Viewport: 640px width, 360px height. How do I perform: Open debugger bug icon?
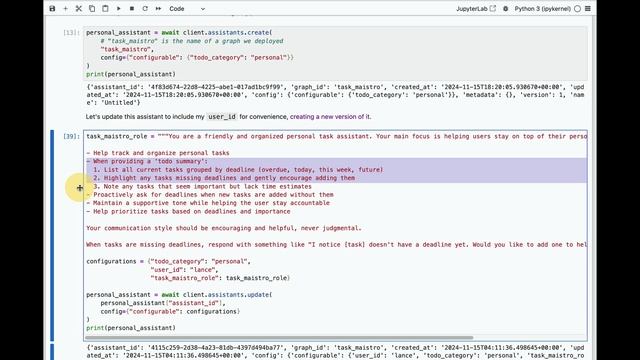tap(506, 9)
